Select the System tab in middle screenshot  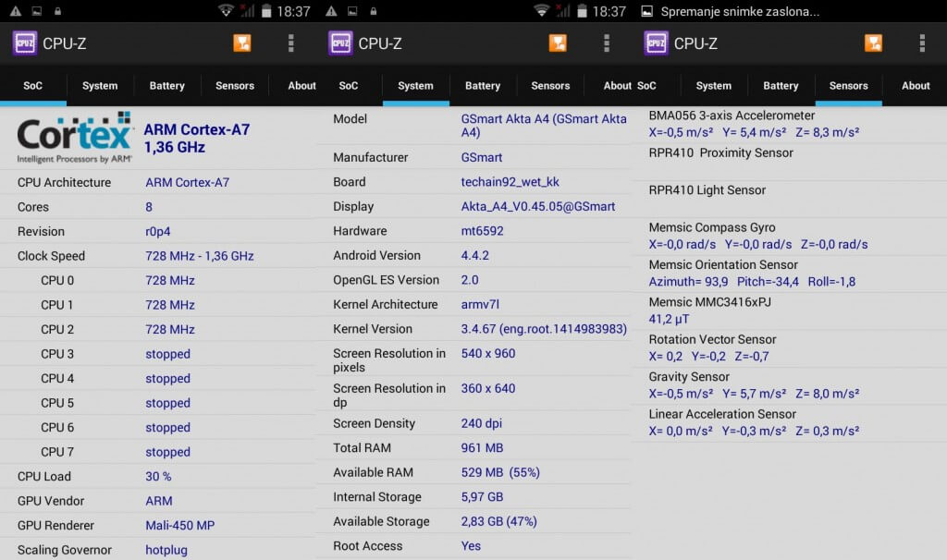(x=415, y=86)
